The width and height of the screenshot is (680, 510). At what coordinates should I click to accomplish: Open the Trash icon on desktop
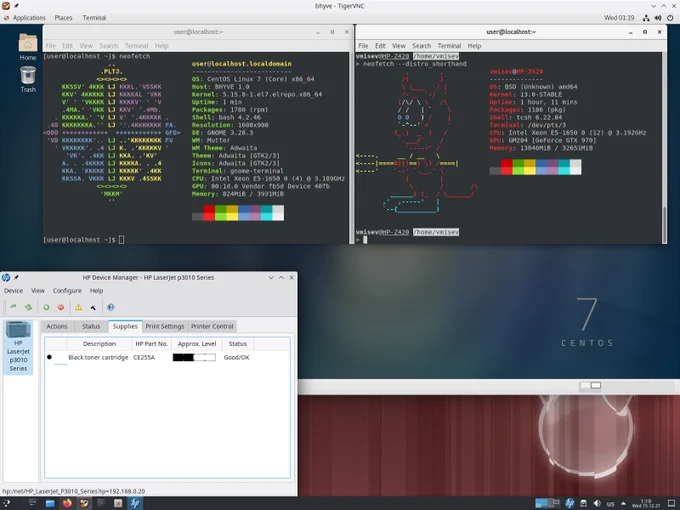pyautogui.click(x=28, y=79)
